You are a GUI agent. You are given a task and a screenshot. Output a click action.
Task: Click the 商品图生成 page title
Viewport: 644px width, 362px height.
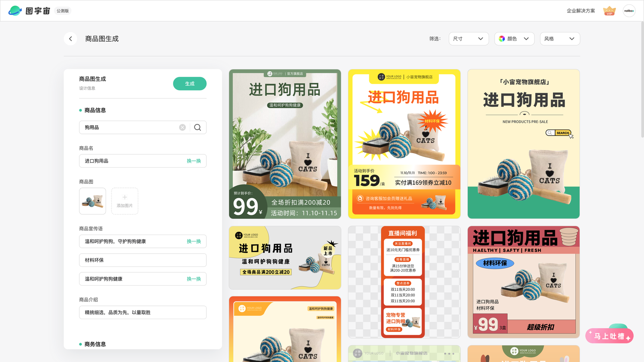pos(102,39)
